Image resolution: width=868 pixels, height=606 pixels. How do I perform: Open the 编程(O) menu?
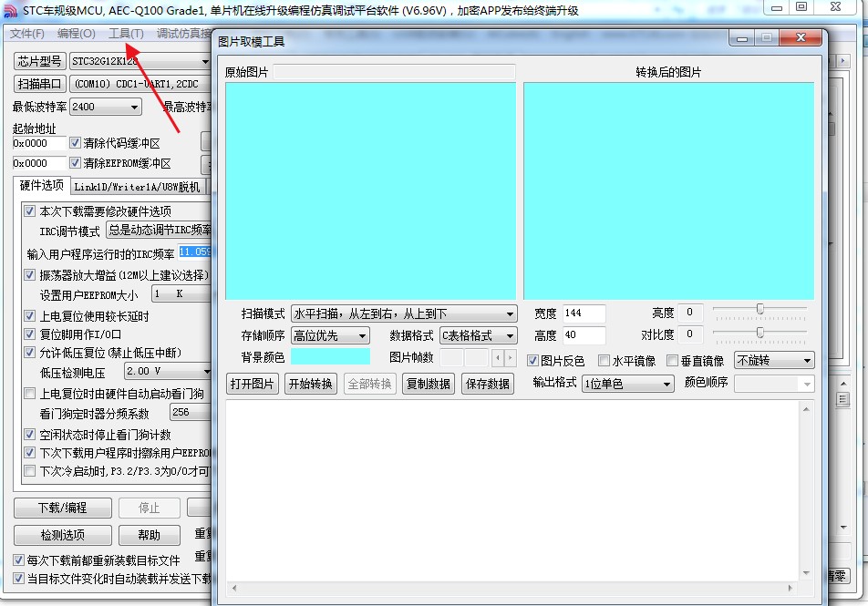pos(76,34)
